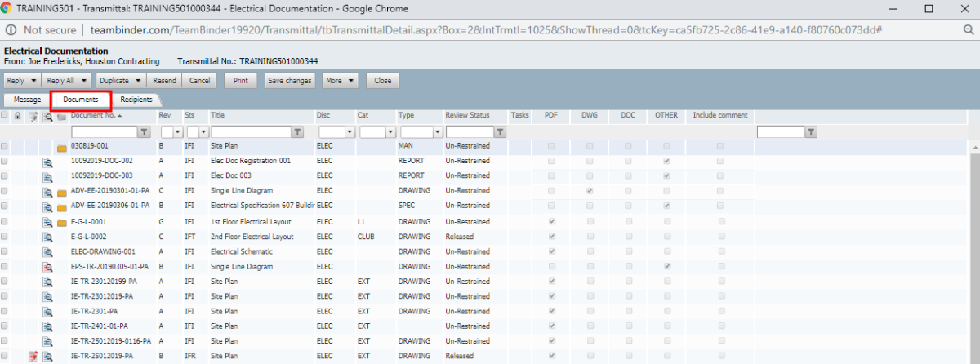Click the Save changes button
This screenshot has height=364, width=980.
click(x=290, y=81)
